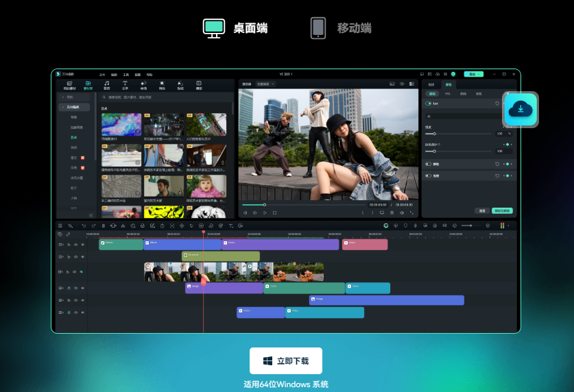
Task: Open the highlighted Stock Media folder icon
Action: (88, 85)
